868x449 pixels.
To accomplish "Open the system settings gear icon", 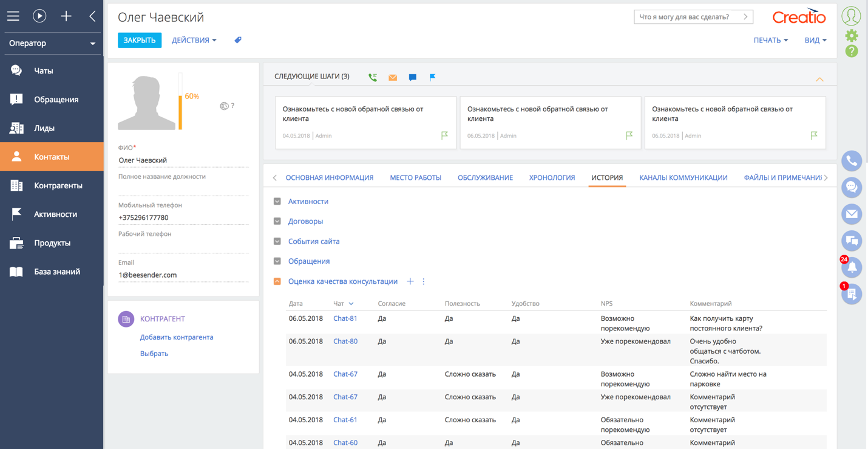I will 852,36.
